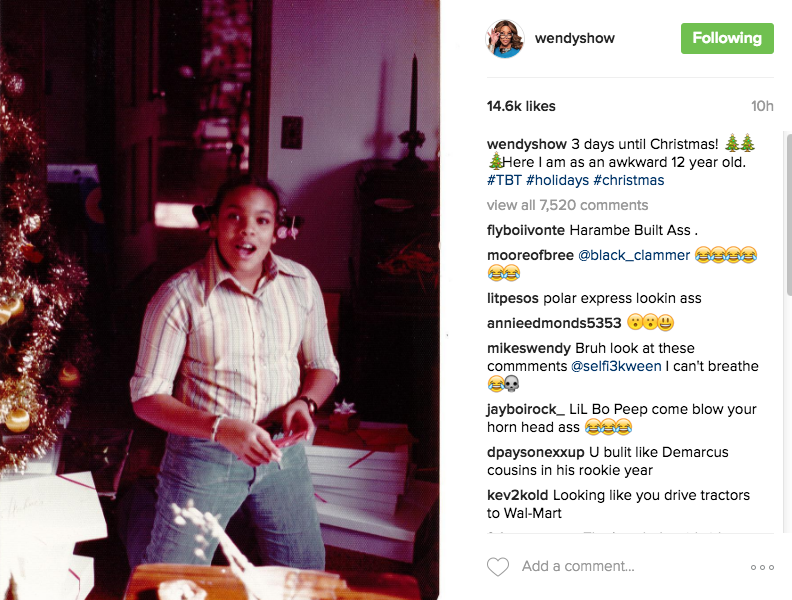The image size is (792, 600).
Task: Click the heart like icon
Action: point(498,567)
